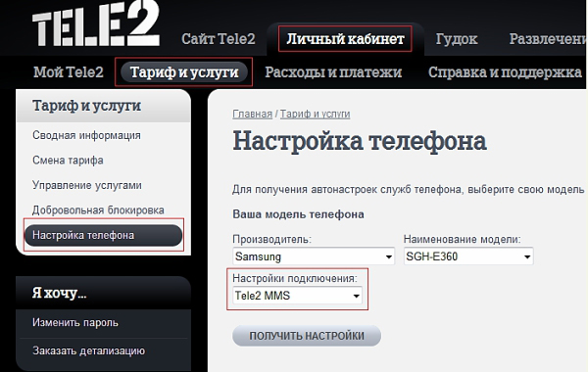Open the Личный кабинет tab
The height and width of the screenshot is (372, 588).
pyautogui.click(x=345, y=39)
